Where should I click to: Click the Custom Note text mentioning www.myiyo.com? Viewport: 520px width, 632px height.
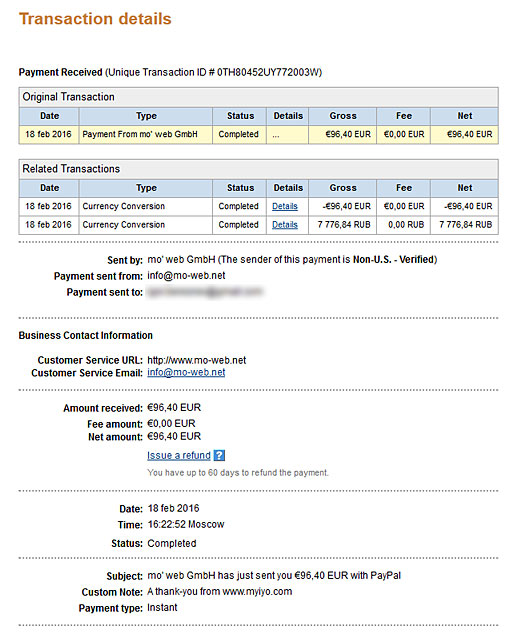pyautogui.click(x=220, y=592)
